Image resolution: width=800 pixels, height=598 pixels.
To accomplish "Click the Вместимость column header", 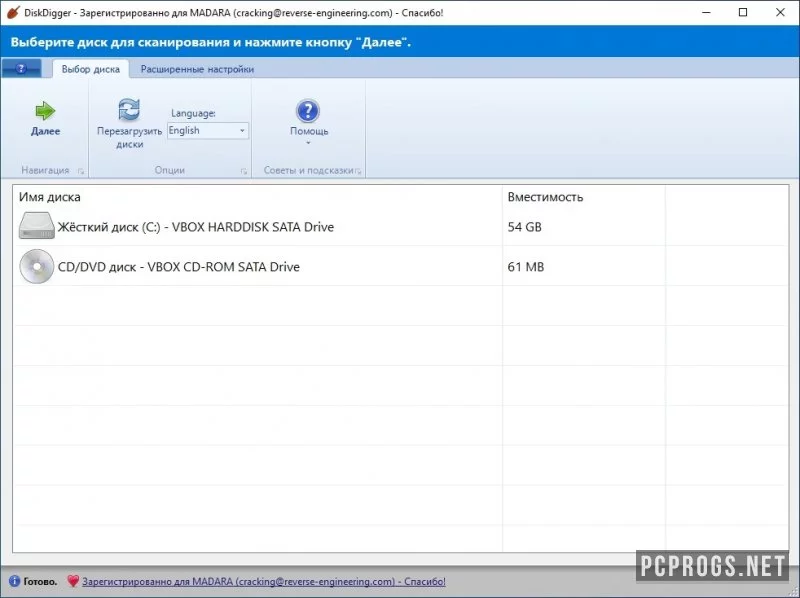I will point(545,197).
